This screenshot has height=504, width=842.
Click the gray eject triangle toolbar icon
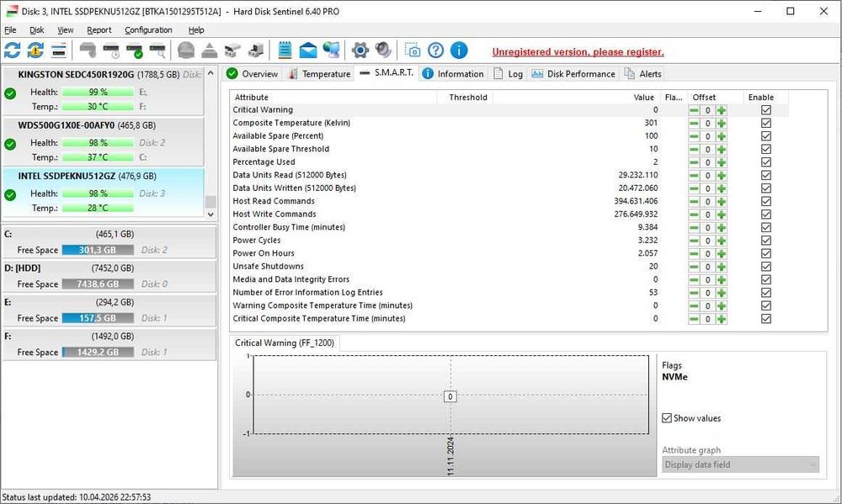click(x=210, y=50)
